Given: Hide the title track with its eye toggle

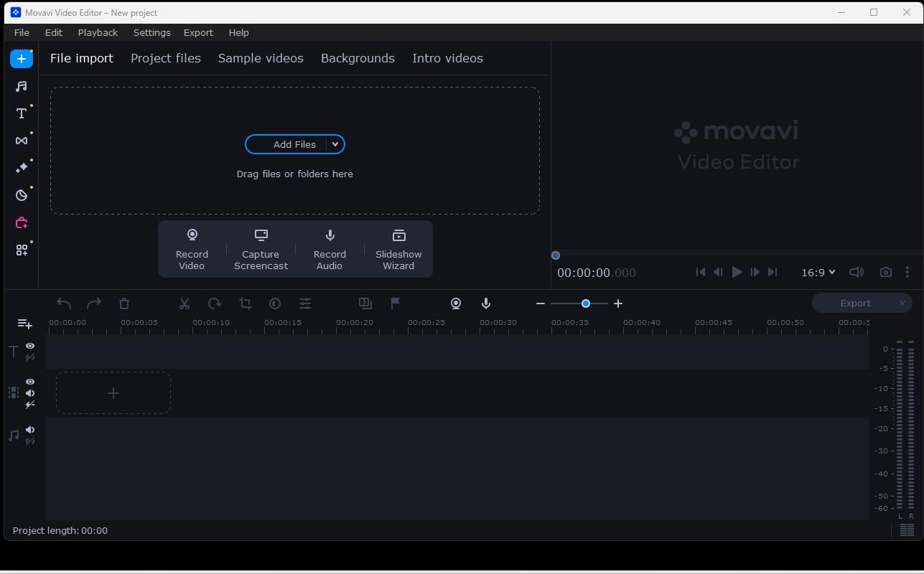Looking at the screenshot, I should (x=30, y=346).
